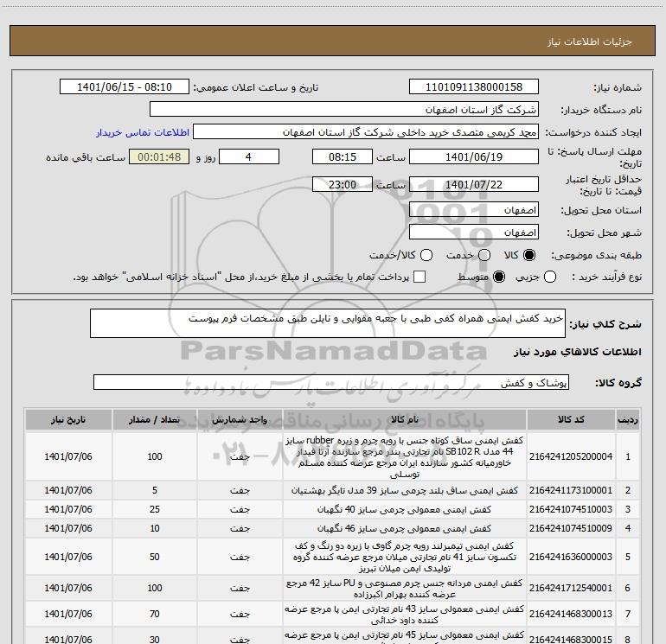Click the تیمبرلند safety shoe product name
The height and width of the screenshot is (644, 666).
pyautogui.click(x=405, y=557)
